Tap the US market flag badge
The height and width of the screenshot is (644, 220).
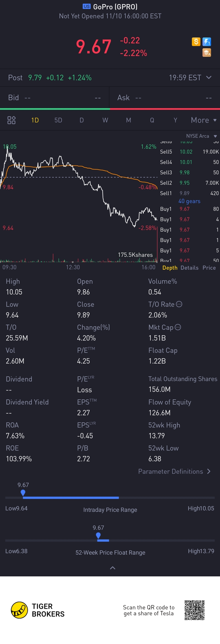(87, 7)
